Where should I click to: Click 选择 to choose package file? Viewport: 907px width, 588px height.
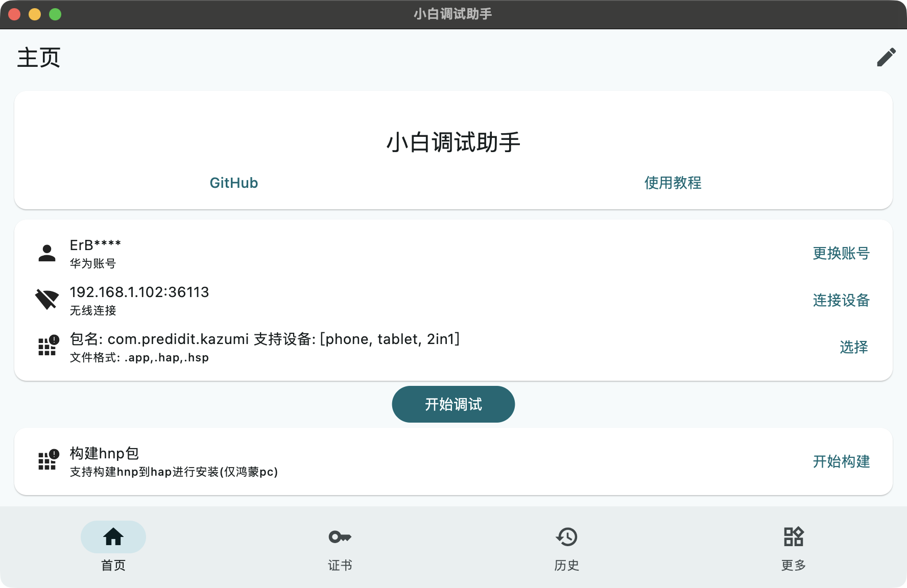point(853,347)
